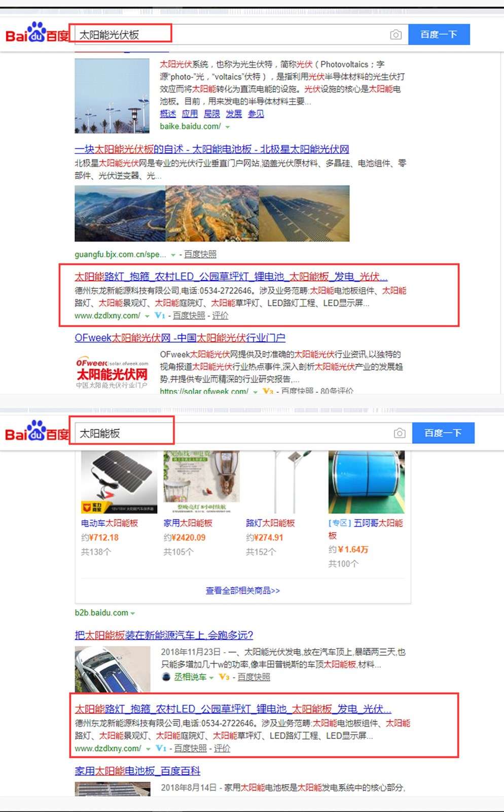The image size is (504, 812).
Task: Click the V3 badge beside 丞相说车
Action: point(224,677)
